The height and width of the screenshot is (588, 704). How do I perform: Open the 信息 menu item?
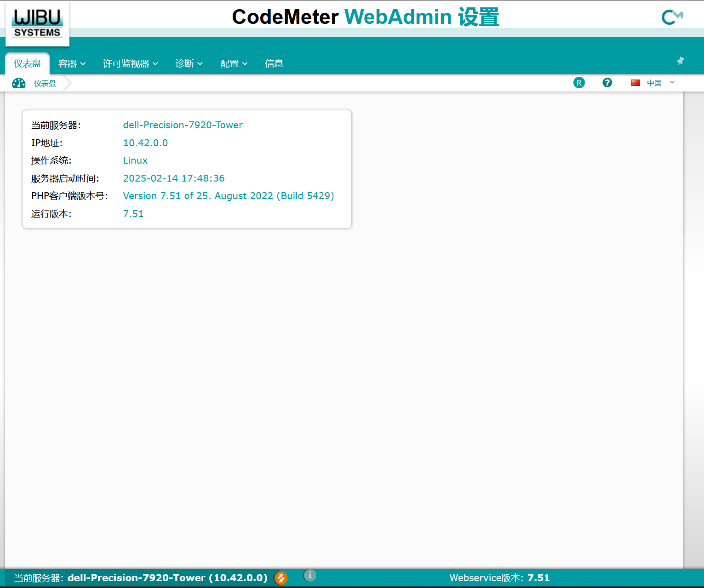pos(274,63)
